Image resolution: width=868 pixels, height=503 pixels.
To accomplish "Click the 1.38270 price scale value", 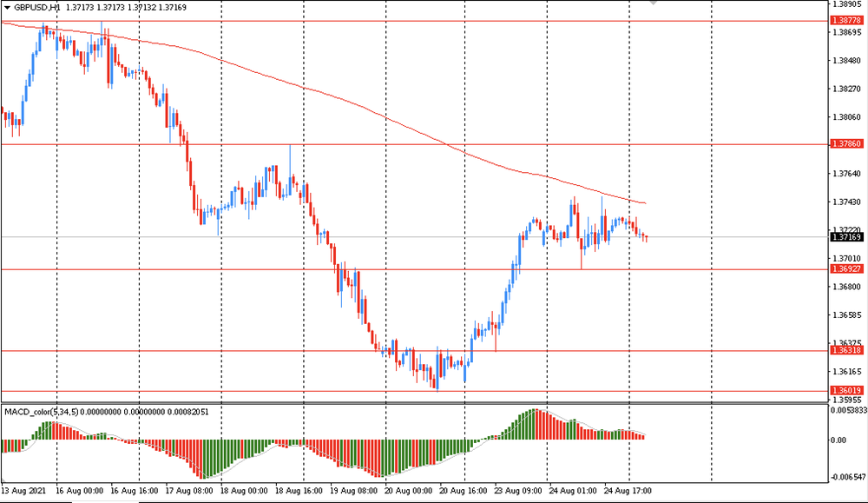I will point(847,89).
